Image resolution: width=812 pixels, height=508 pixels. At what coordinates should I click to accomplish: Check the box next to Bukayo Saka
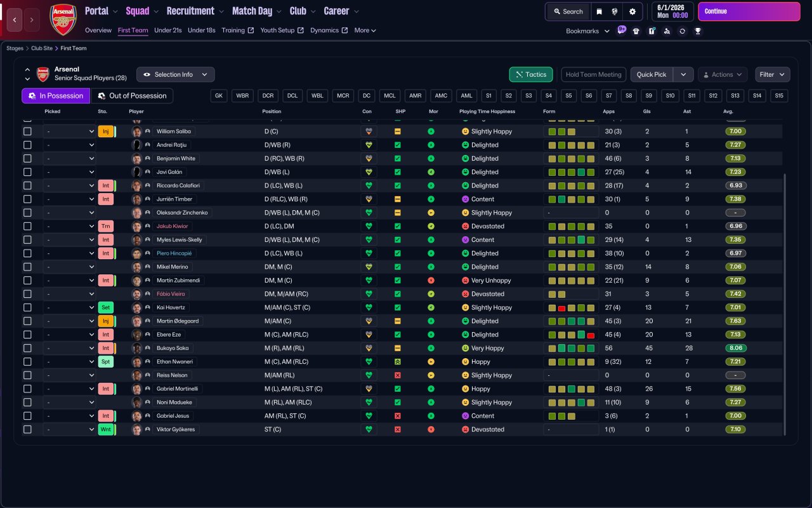[27, 348]
